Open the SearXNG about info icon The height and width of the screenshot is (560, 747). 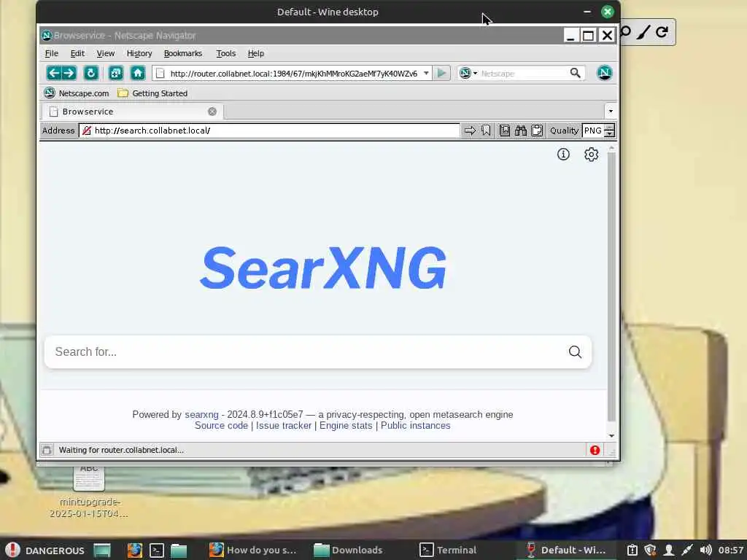click(563, 155)
